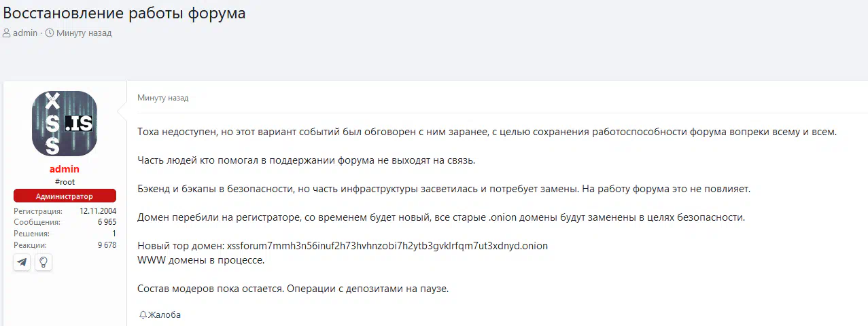868x326 pixels.
Task: Open admin's Telegram contact icon
Action: coord(22,262)
